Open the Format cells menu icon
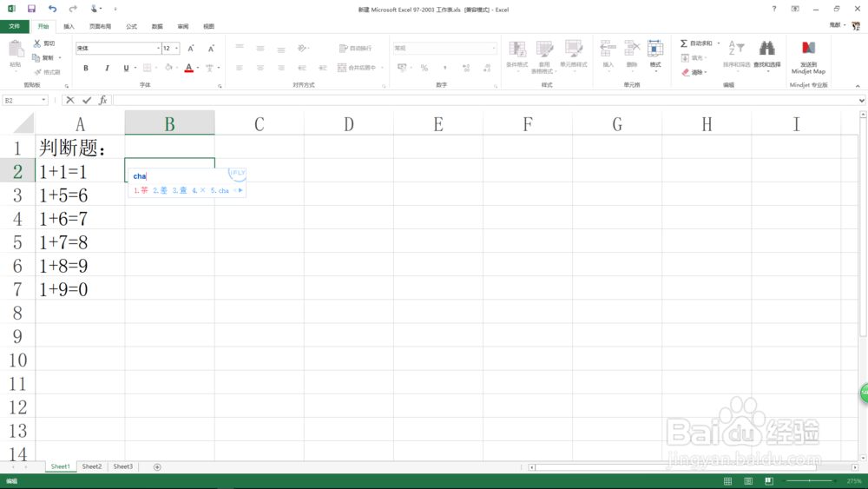 pos(655,49)
